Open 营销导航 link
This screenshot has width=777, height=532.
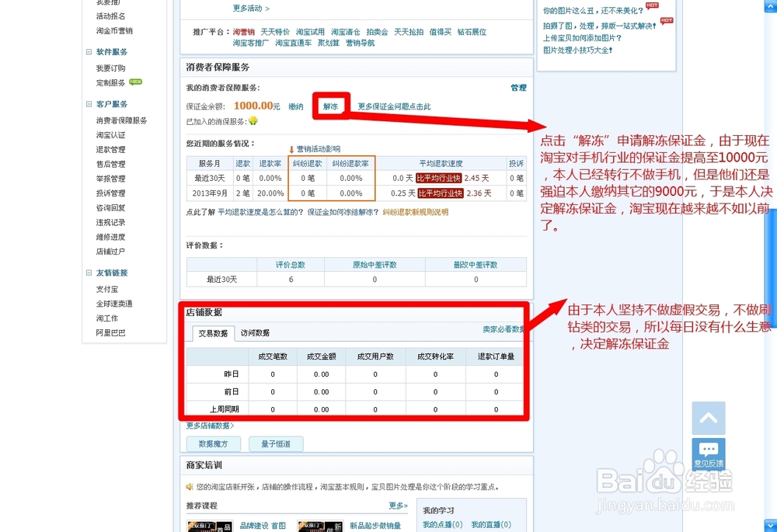[x=361, y=43]
